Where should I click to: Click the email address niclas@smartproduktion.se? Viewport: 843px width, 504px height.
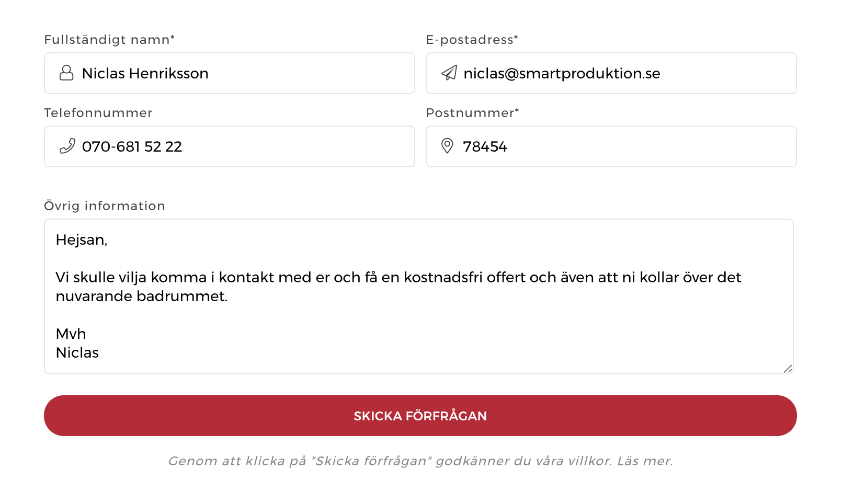click(562, 74)
